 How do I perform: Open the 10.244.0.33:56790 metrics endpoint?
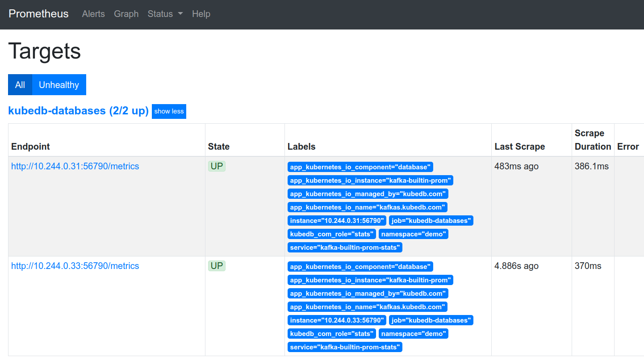tap(75, 266)
